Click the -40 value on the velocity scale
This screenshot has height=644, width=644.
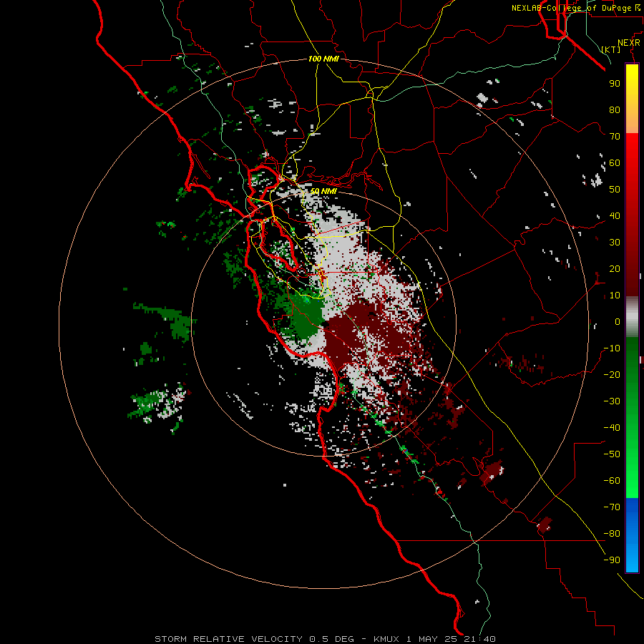click(612, 428)
